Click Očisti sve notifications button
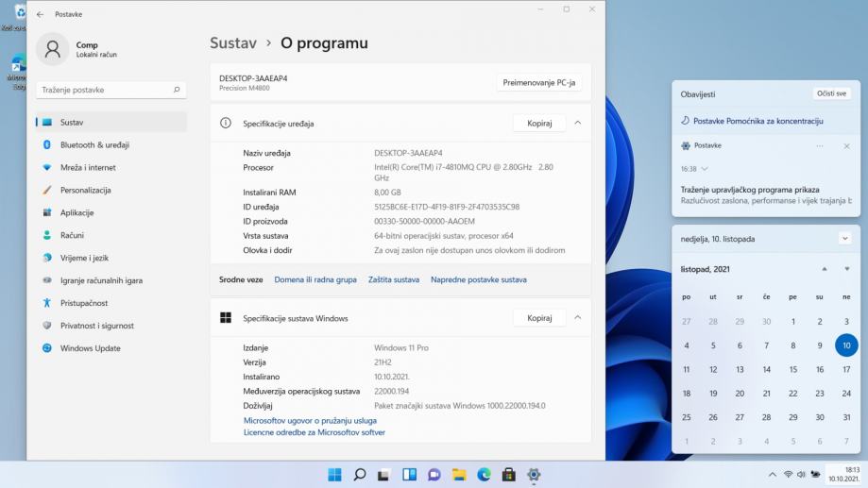Screen dimensions: 868x488 pyautogui.click(x=831, y=93)
